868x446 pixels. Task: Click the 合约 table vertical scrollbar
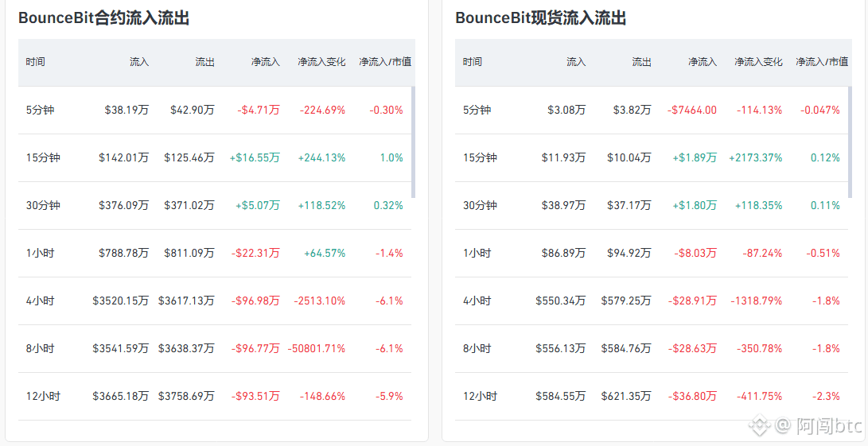(414, 142)
